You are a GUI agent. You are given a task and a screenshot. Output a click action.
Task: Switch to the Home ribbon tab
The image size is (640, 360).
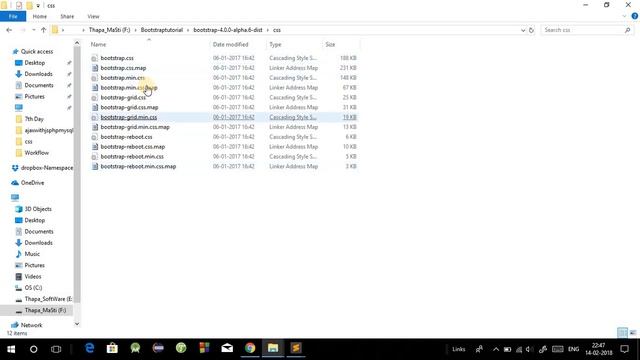(x=40, y=16)
